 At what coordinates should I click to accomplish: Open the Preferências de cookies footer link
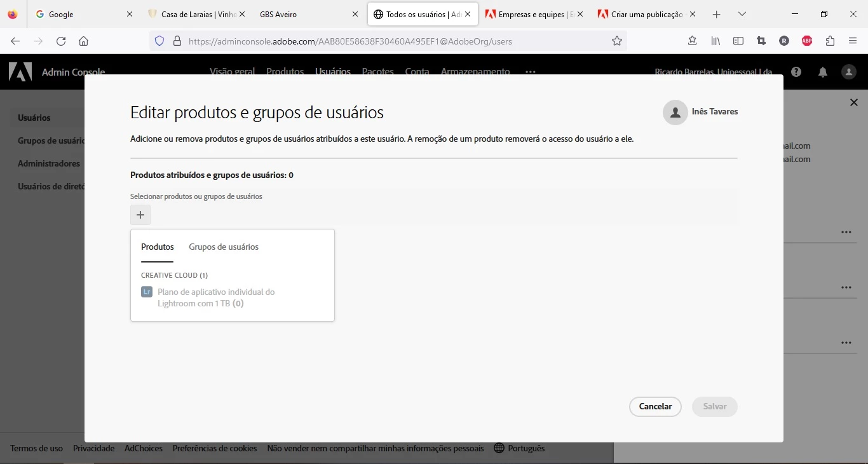(x=215, y=448)
